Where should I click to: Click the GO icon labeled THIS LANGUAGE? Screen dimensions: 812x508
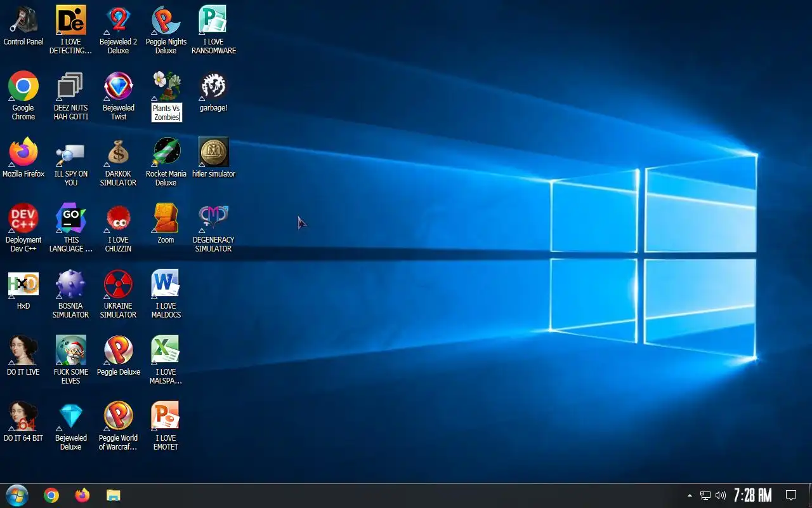(x=71, y=218)
